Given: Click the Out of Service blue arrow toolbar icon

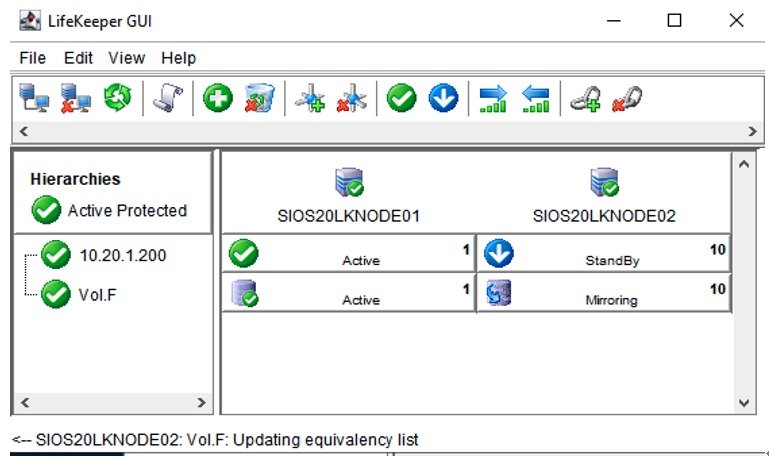Looking at the screenshot, I should coord(443,98).
